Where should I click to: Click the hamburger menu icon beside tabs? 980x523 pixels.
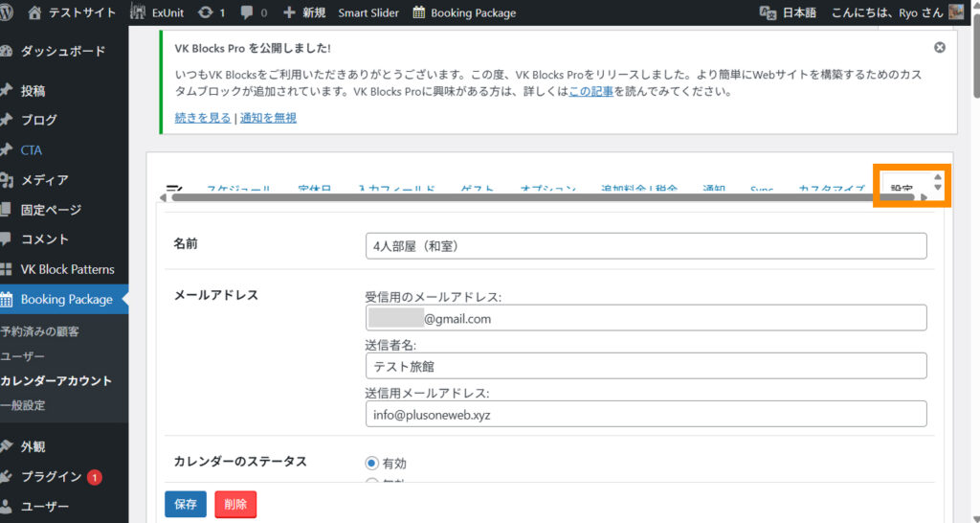[x=175, y=189]
